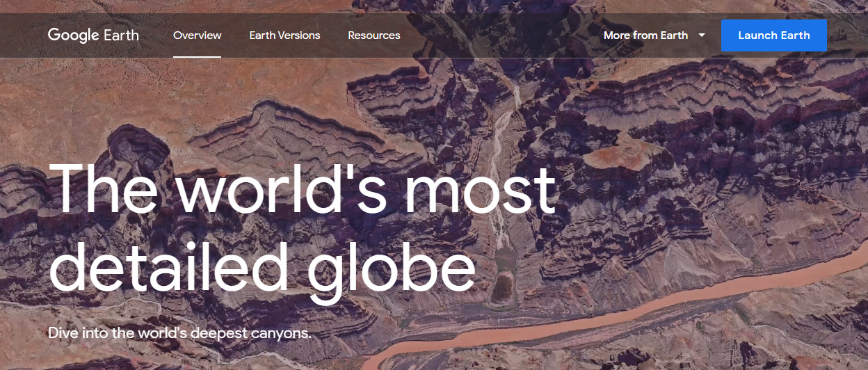
Task: Open the More from Earth menu
Action: click(654, 35)
